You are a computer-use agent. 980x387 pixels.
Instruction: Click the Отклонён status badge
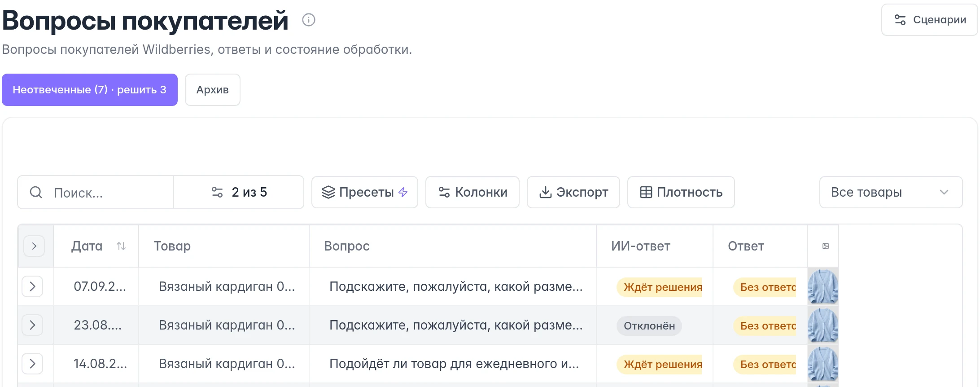[649, 326]
